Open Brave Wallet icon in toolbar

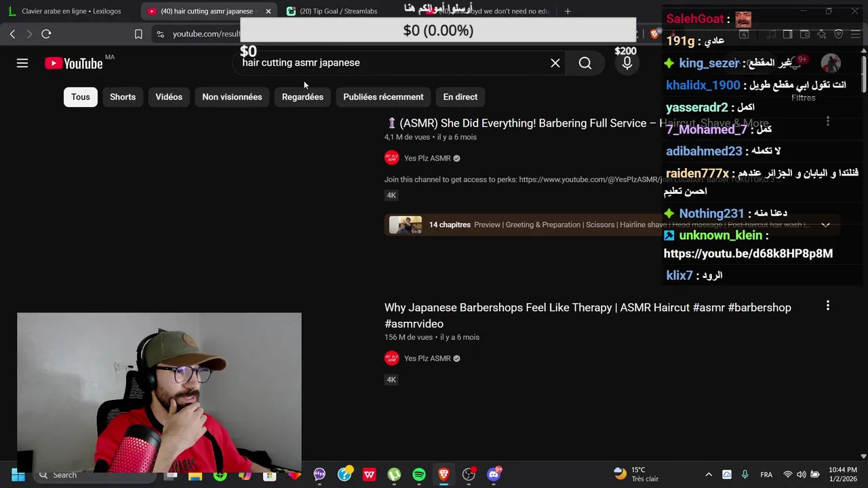805,34
